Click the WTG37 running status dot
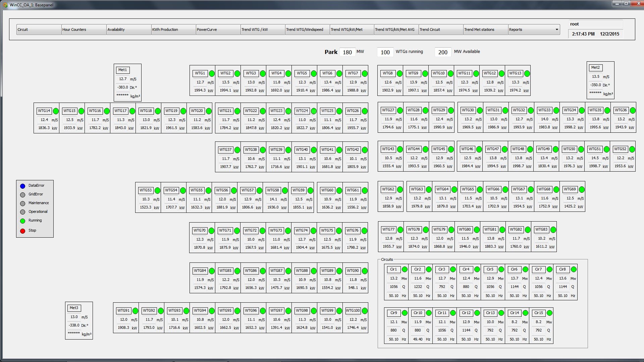This screenshot has width=644, height=362. click(237, 150)
